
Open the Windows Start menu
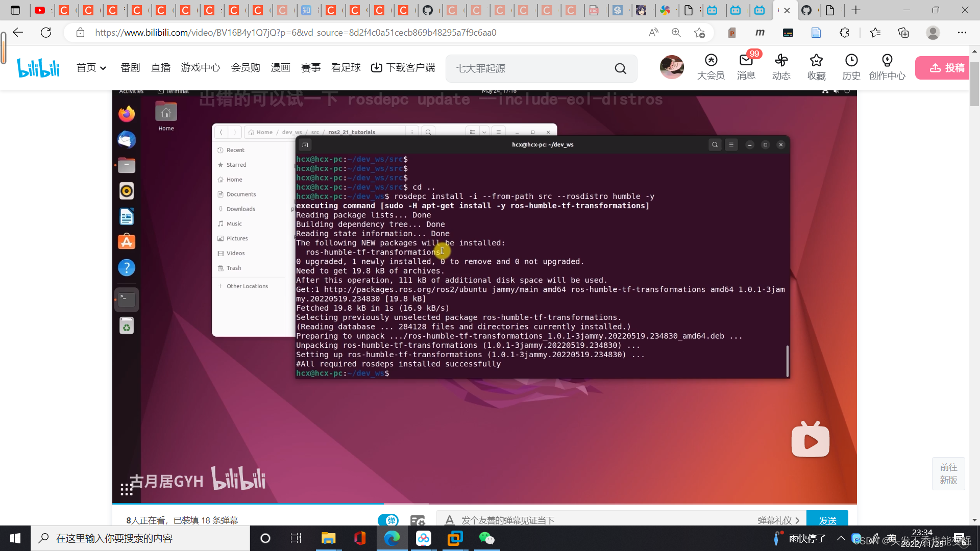15,538
